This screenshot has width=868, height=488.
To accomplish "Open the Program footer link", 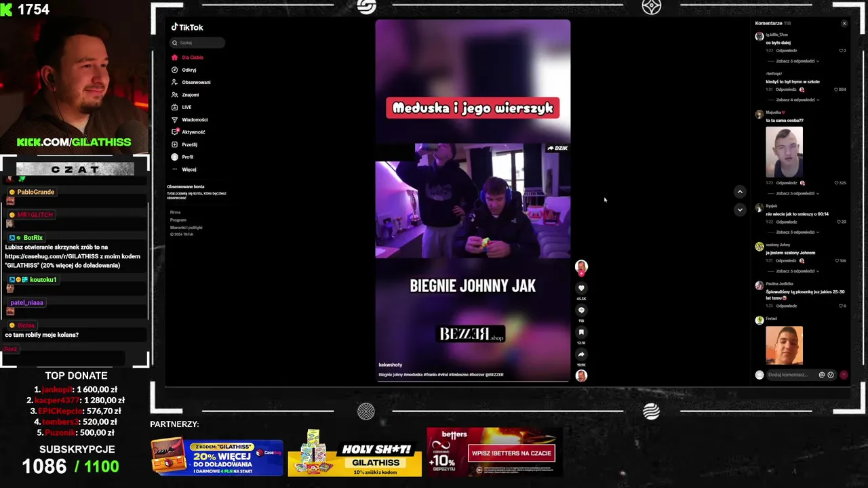I will point(178,220).
